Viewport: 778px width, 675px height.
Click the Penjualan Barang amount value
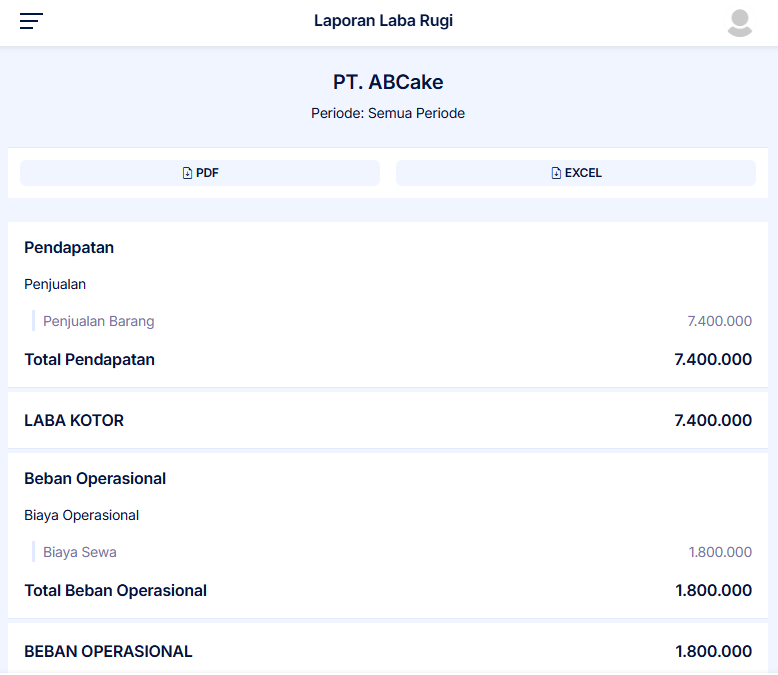coord(719,321)
